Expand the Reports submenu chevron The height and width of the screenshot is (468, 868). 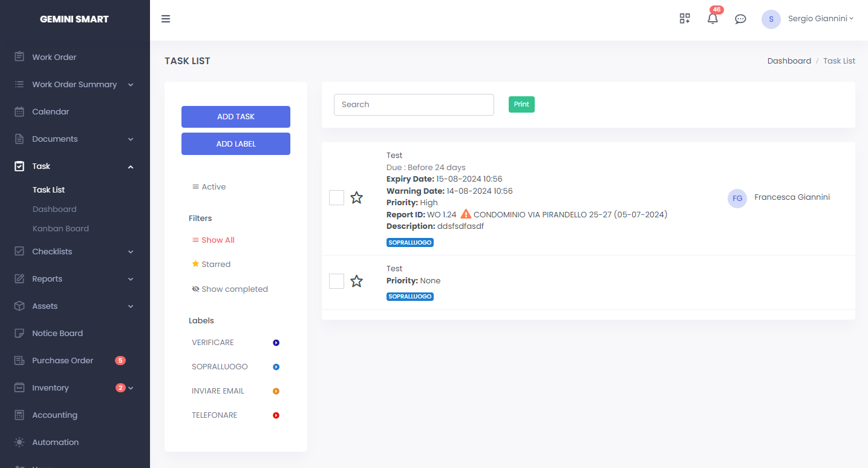[x=131, y=279]
